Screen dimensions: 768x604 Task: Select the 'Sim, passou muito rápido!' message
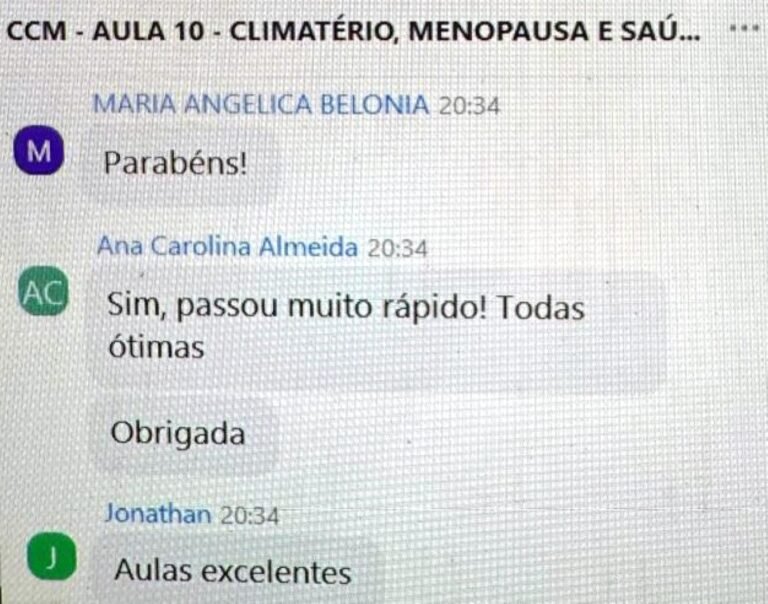coord(346,325)
